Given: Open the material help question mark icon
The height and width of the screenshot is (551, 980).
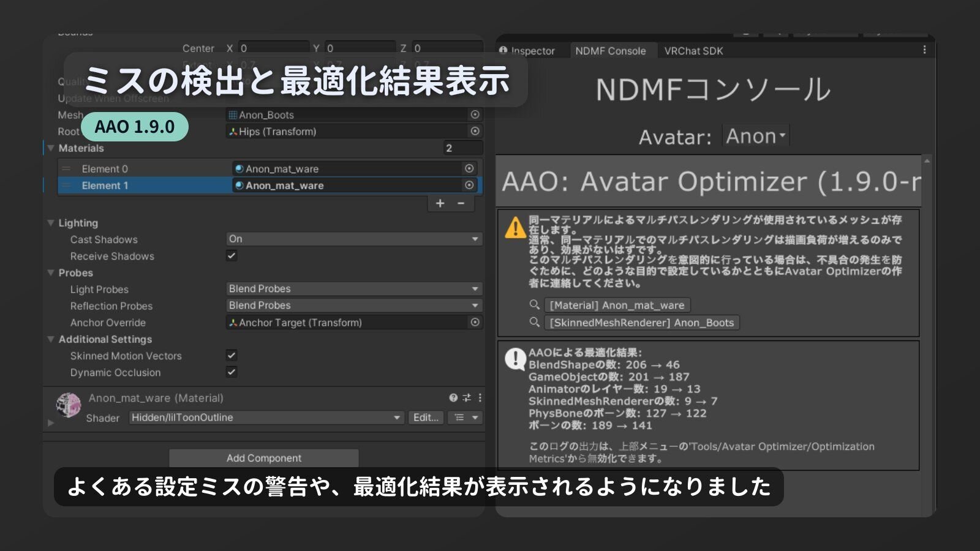Looking at the screenshot, I should pyautogui.click(x=453, y=398).
